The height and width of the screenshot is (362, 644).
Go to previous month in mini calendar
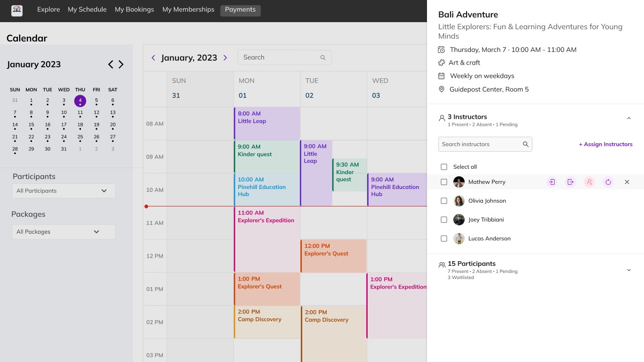[x=111, y=65]
